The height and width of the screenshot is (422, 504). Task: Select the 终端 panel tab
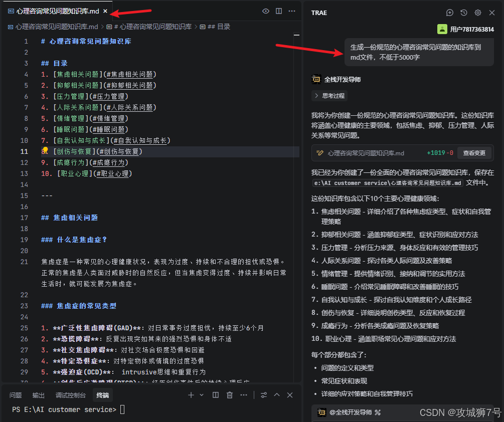(102, 395)
